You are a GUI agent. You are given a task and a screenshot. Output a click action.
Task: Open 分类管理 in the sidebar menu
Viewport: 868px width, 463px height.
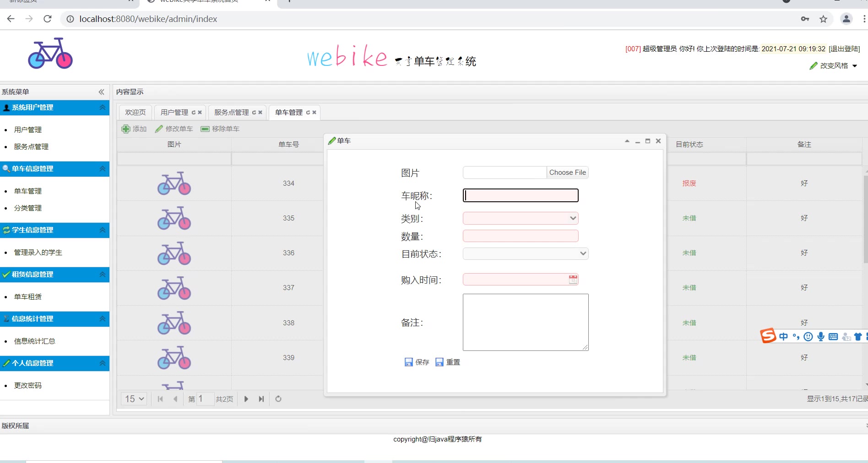(x=28, y=208)
